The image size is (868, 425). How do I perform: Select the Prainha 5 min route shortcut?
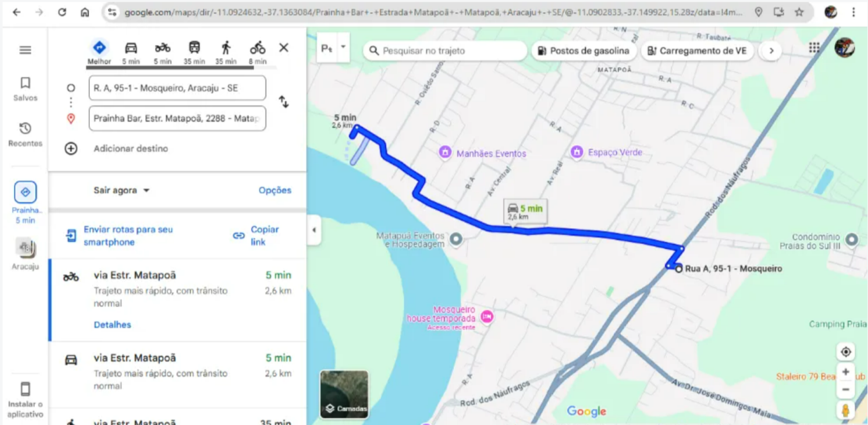[x=25, y=202]
